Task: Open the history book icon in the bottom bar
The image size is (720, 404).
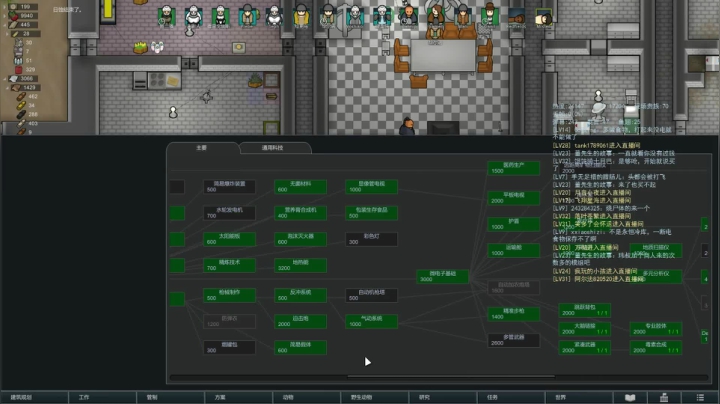Action: 630,398
